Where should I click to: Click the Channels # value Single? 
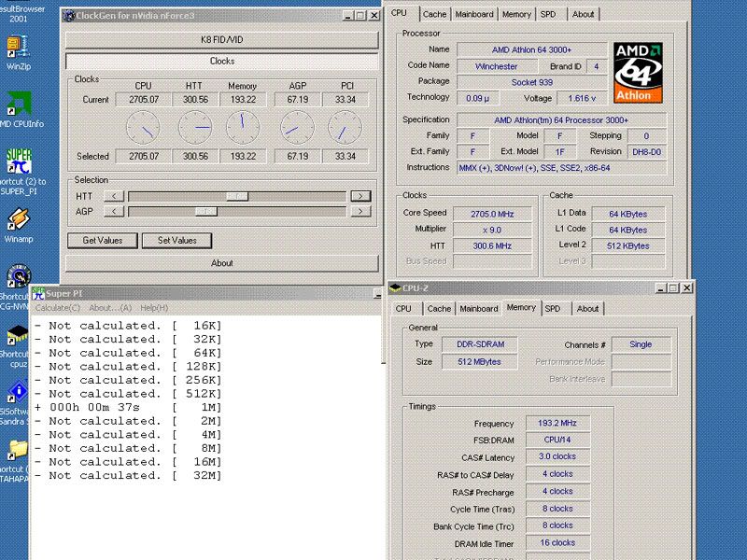pos(641,344)
